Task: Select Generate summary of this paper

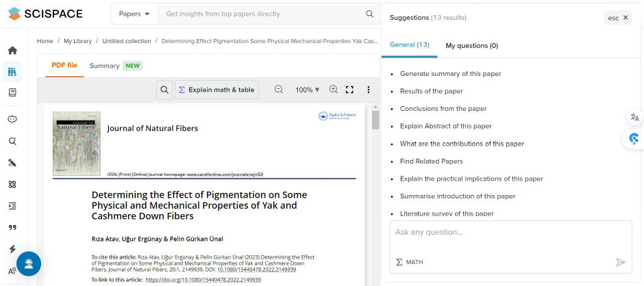Action: [x=450, y=74]
